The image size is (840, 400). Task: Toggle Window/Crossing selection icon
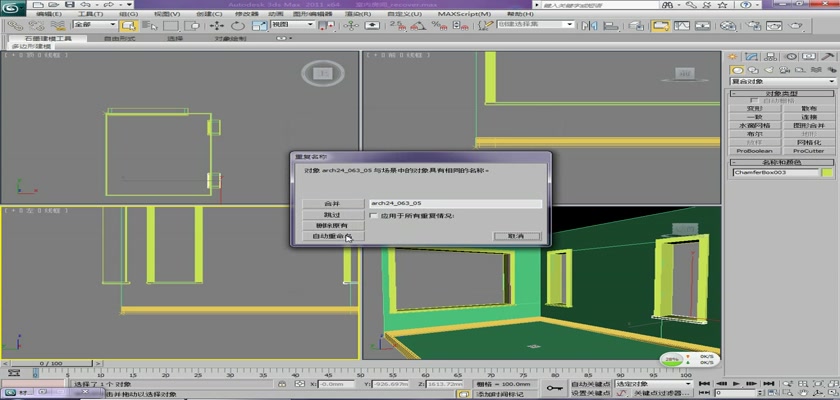pyautogui.click(x=192, y=26)
